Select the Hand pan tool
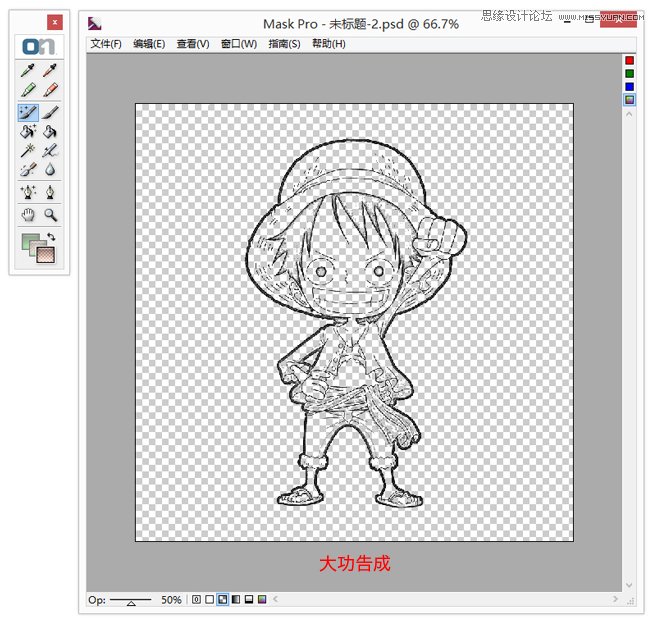 click(29, 214)
